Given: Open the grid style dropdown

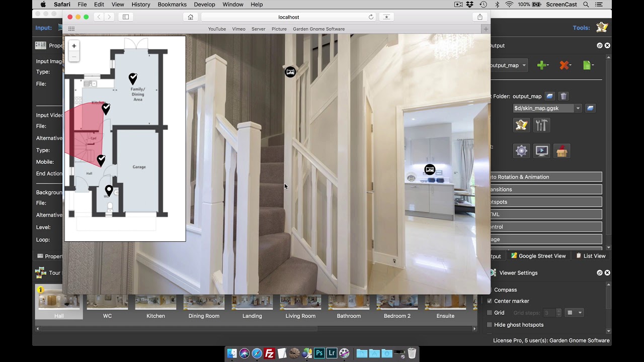Looking at the screenshot, I should (574, 313).
